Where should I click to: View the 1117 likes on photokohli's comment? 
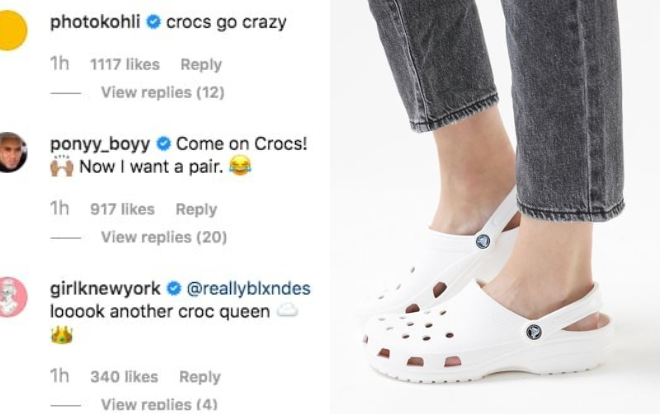124,64
